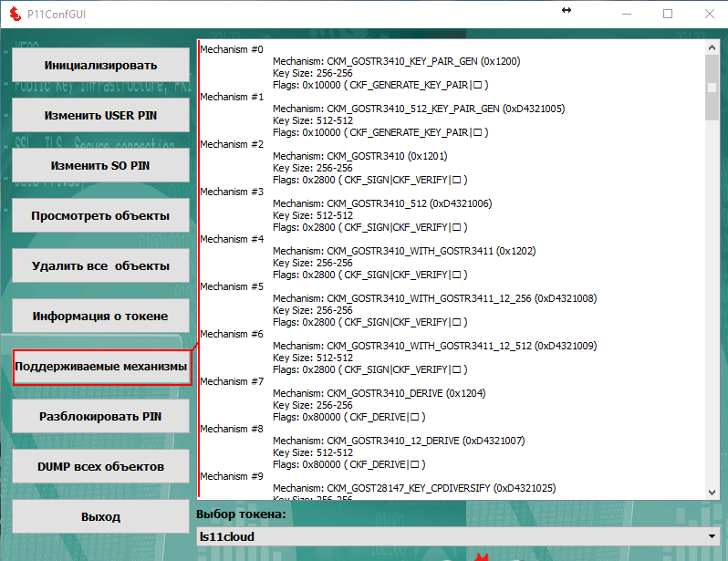Click the Выбор токена label
The height and width of the screenshot is (561, 728).
pyautogui.click(x=241, y=514)
